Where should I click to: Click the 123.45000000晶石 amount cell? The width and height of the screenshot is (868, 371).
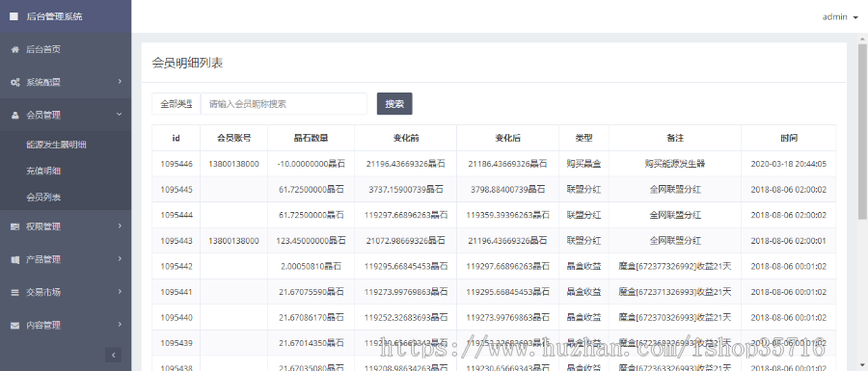point(312,241)
